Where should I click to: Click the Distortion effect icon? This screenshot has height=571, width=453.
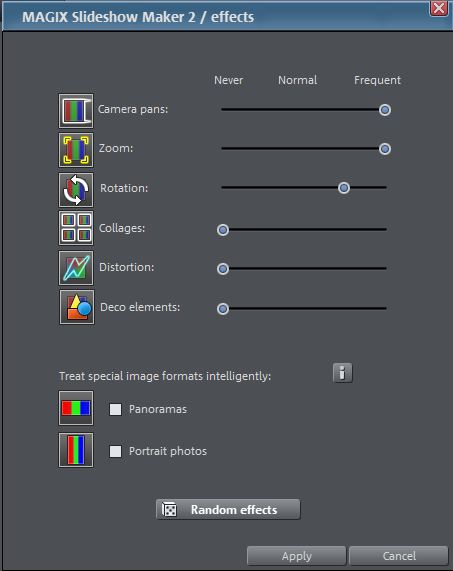[x=76, y=268]
